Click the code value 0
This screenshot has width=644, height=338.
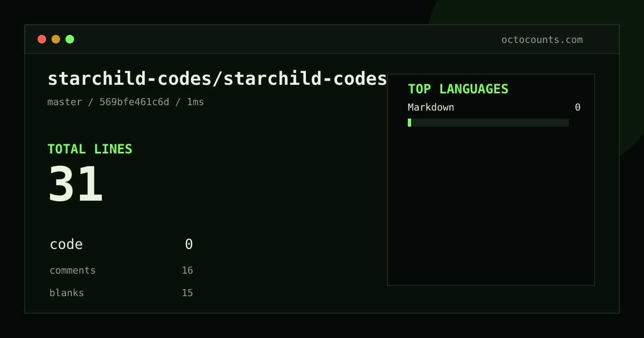click(x=189, y=245)
